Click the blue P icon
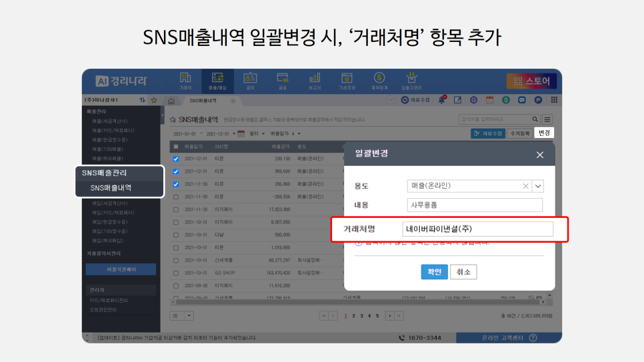 point(538,100)
